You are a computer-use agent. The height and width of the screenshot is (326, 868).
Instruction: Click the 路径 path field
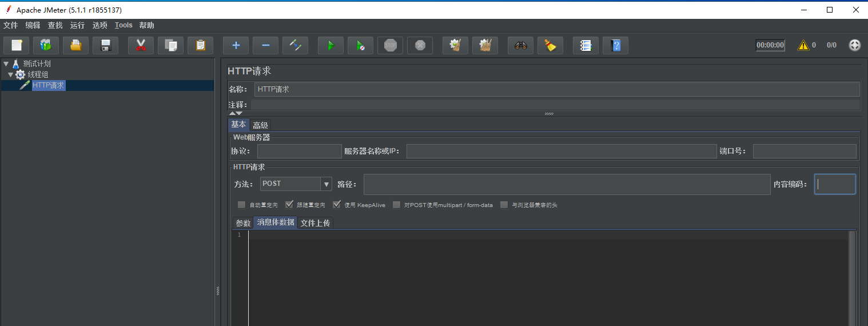coord(567,184)
